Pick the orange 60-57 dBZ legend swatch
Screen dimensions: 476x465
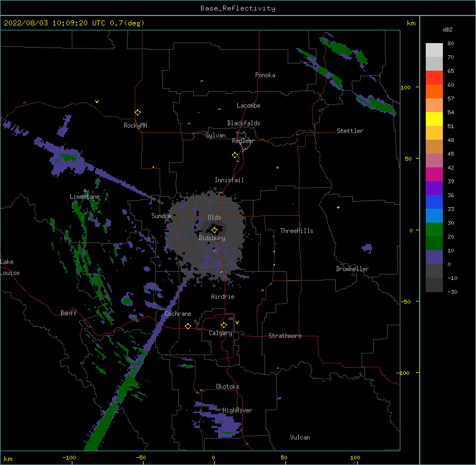[x=434, y=91]
